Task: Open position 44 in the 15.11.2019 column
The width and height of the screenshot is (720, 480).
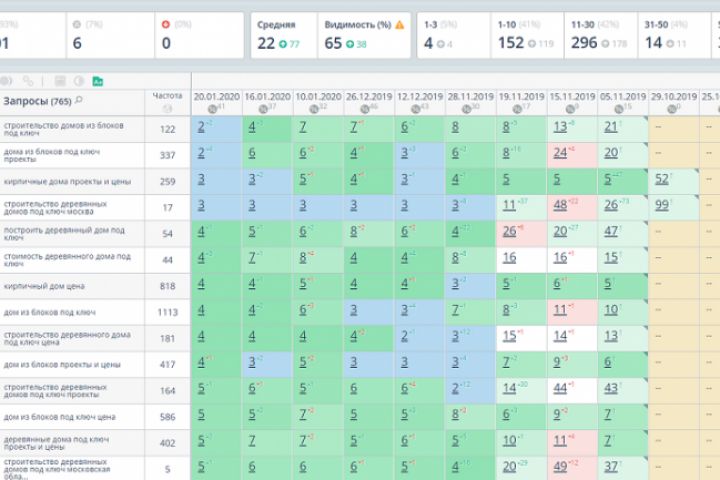Action: click(x=560, y=389)
